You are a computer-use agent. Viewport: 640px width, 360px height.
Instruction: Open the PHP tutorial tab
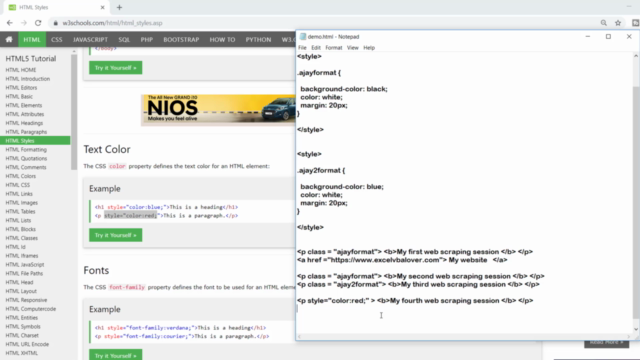click(147, 40)
